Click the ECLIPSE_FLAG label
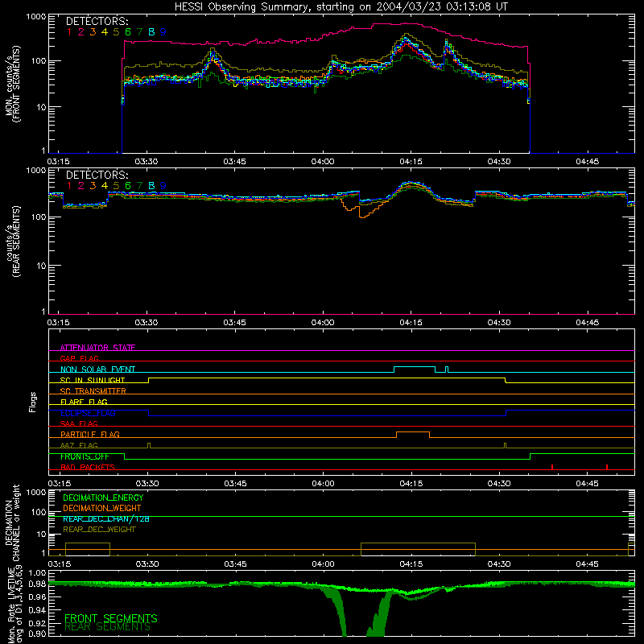The height and width of the screenshot is (644, 644). 88,413
